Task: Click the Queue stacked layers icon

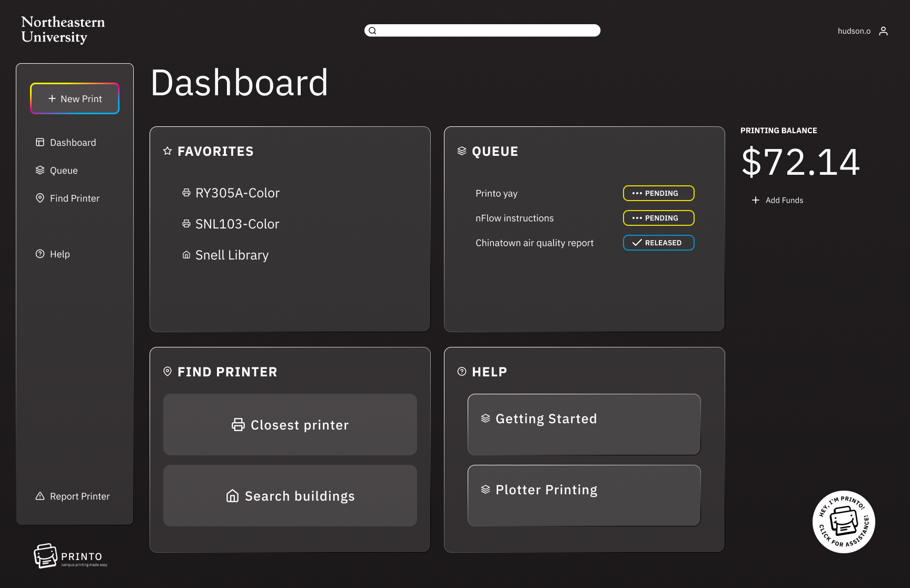Action: click(x=39, y=170)
